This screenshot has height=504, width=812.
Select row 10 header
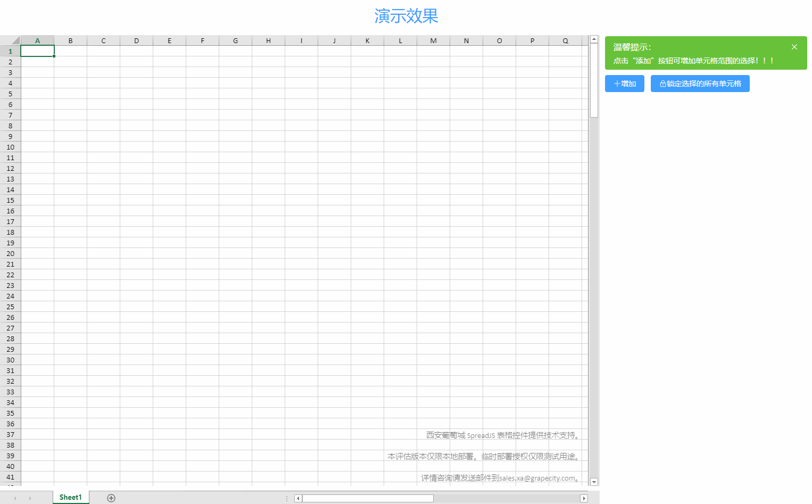pyautogui.click(x=10, y=147)
